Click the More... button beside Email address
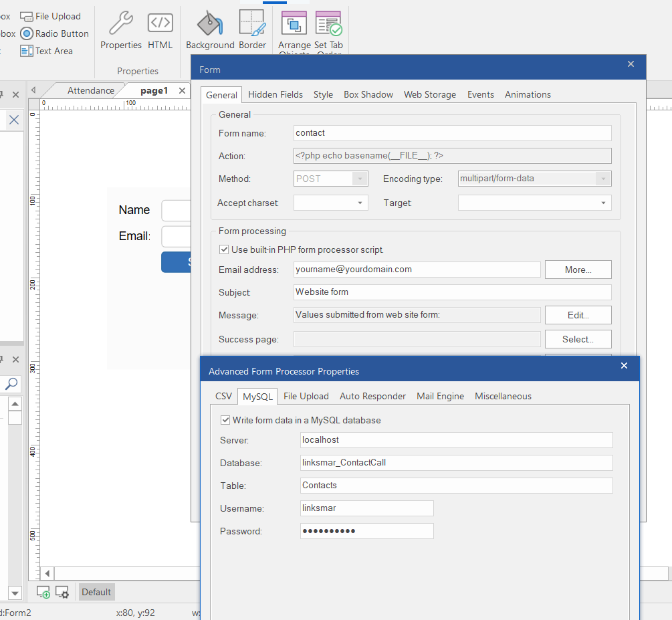672x620 pixels. coord(578,270)
